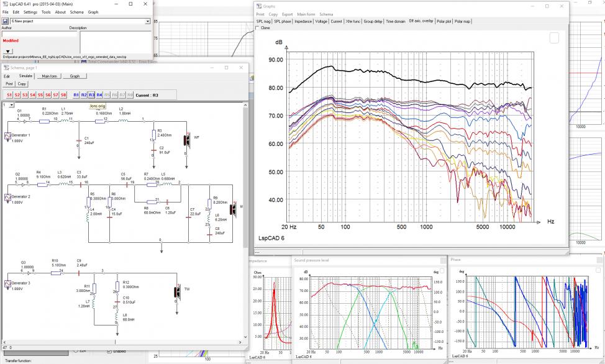Click the save project disk icon
This screenshot has width=605, height=364.
(x=6, y=21)
